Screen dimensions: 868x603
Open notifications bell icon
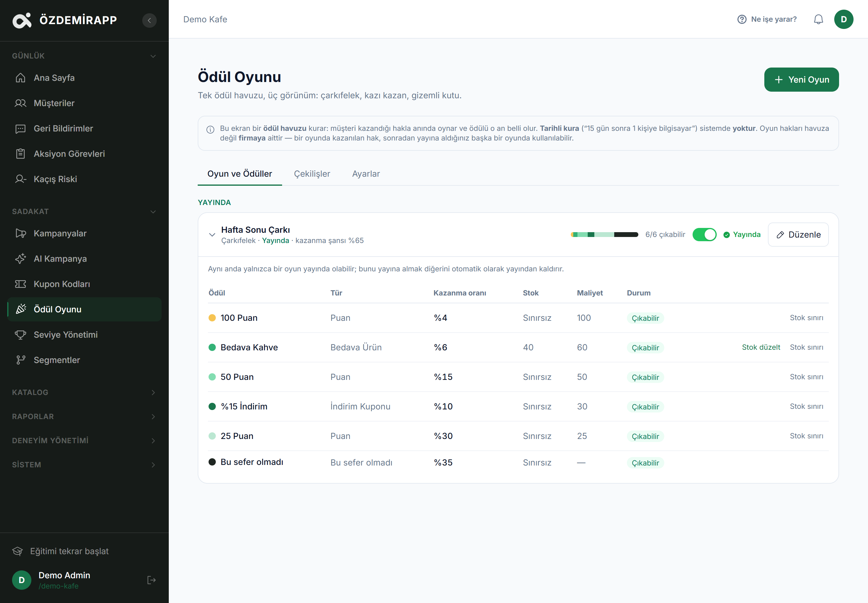pyautogui.click(x=818, y=19)
